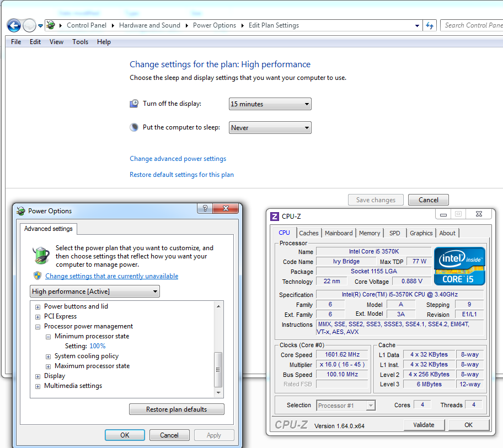Click the Search Control Panel field
503x448 pixels.
click(472, 25)
